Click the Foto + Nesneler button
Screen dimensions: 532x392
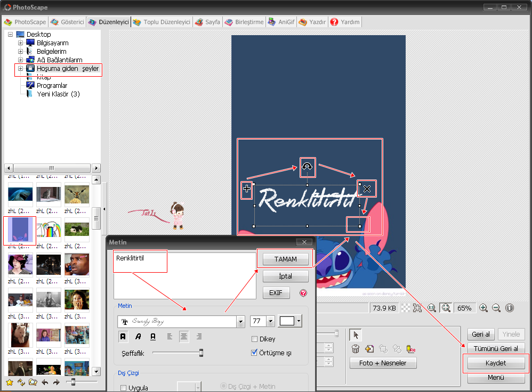pos(383,363)
